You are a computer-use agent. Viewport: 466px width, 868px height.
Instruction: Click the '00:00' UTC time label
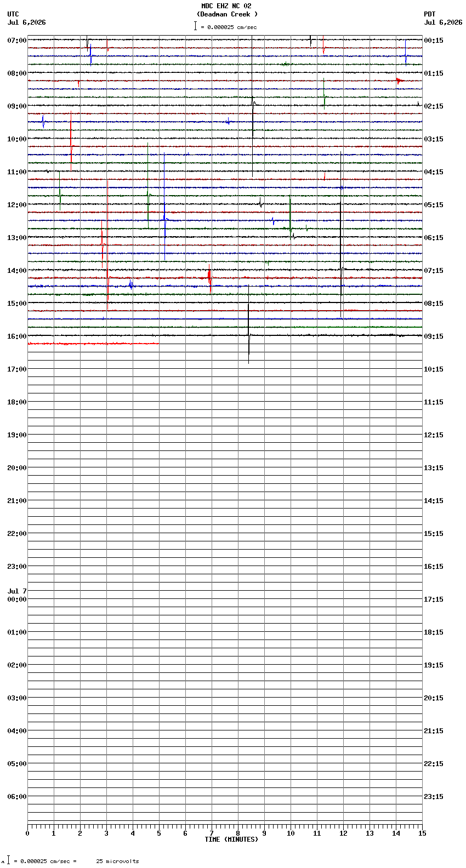17,599
